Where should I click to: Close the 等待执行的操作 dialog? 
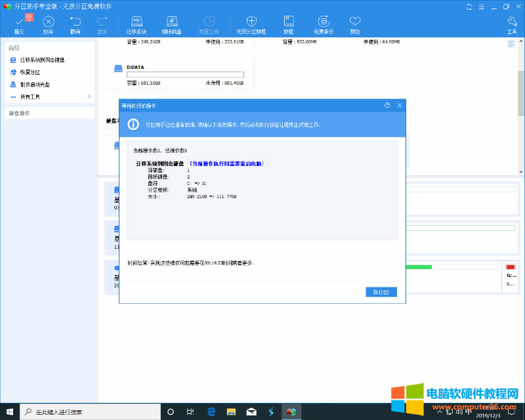(399, 105)
